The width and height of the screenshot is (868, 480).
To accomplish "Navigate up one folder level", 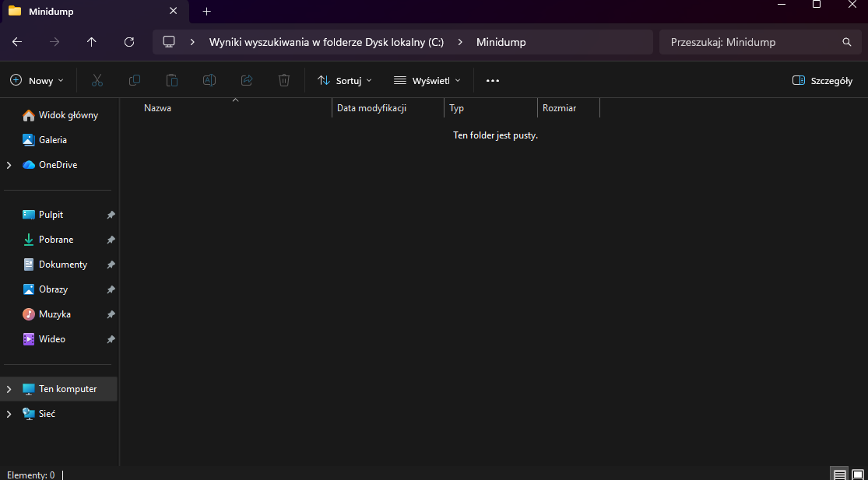I will (x=92, y=42).
